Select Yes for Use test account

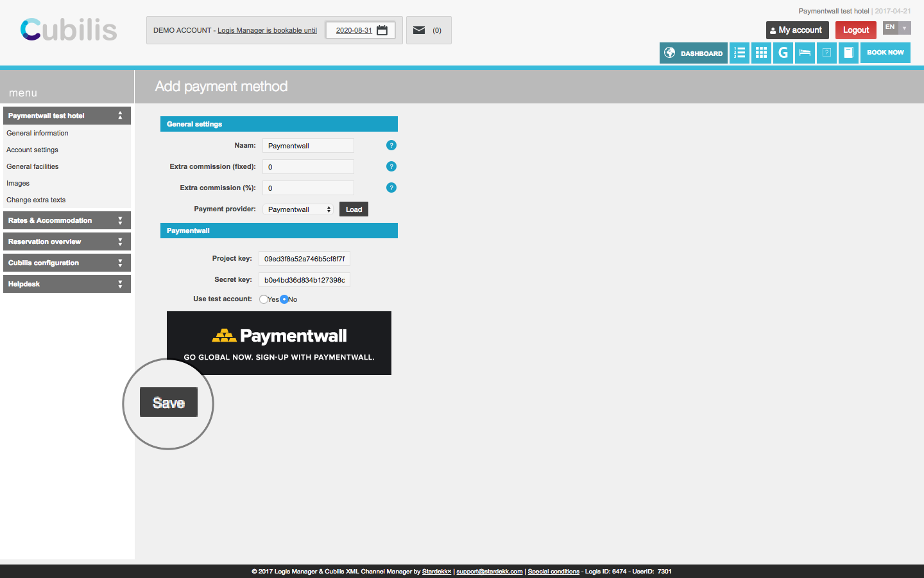[264, 299]
